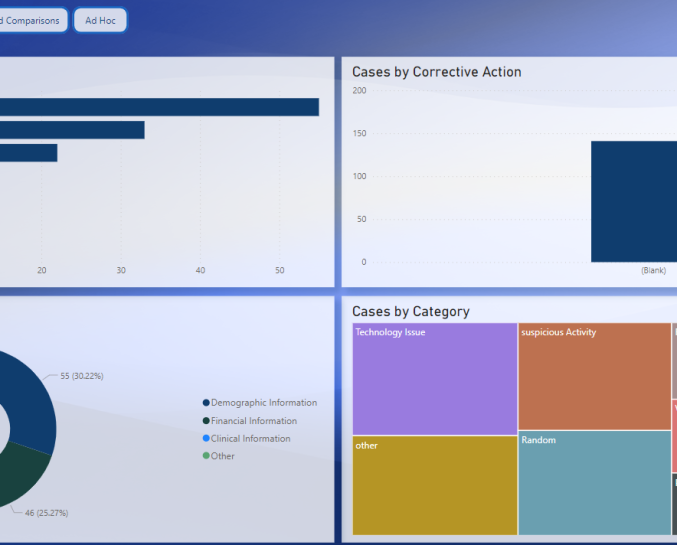677x545 pixels.
Task: Select the suspicious Activity treemap tile
Action: pos(594,375)
